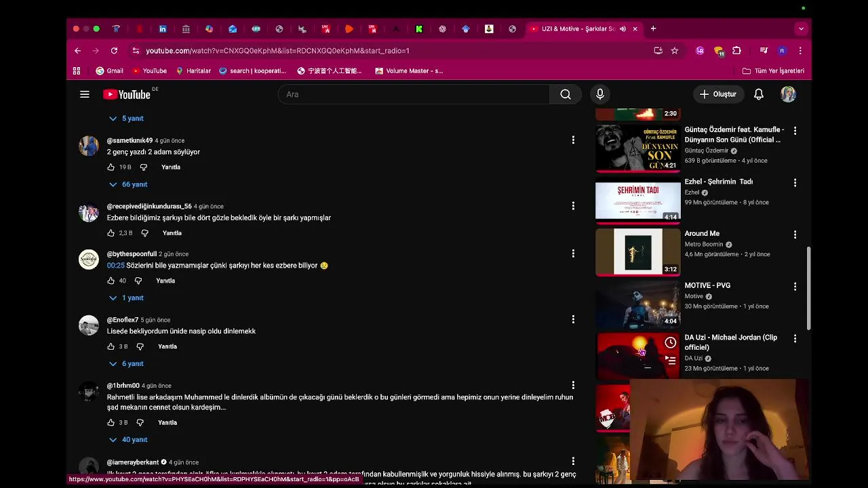
Task: Open Tüm Yer İşaretleri folder
Action: [x=773, y=70]
